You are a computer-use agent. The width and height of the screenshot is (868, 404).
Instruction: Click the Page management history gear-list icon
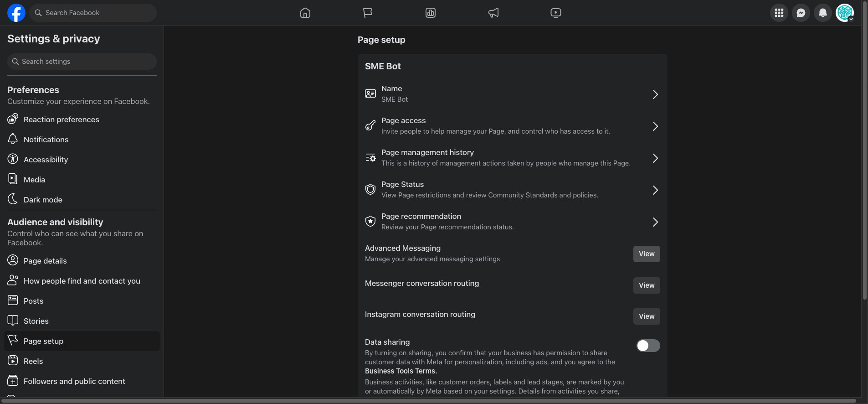[370, 158]
